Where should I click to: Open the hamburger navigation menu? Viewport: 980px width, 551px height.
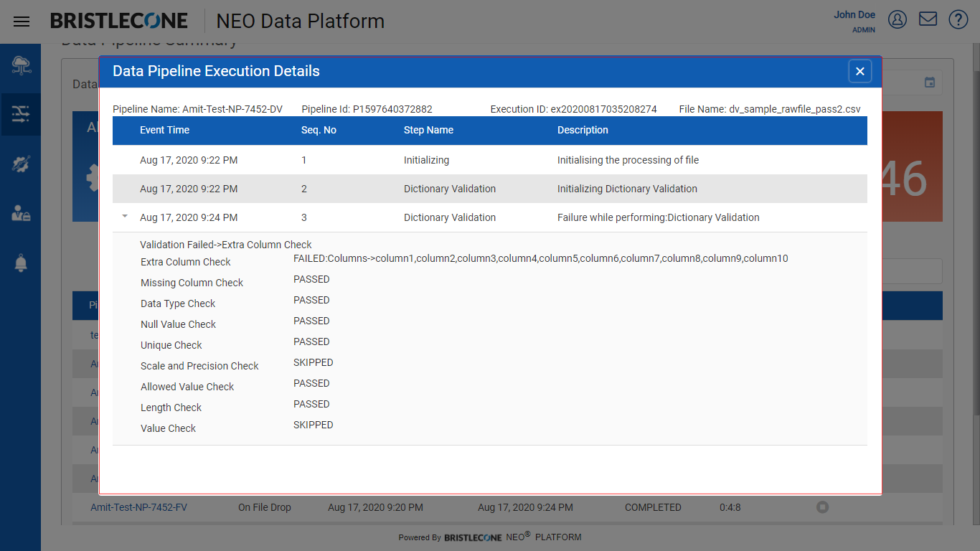tap(22, 22)
